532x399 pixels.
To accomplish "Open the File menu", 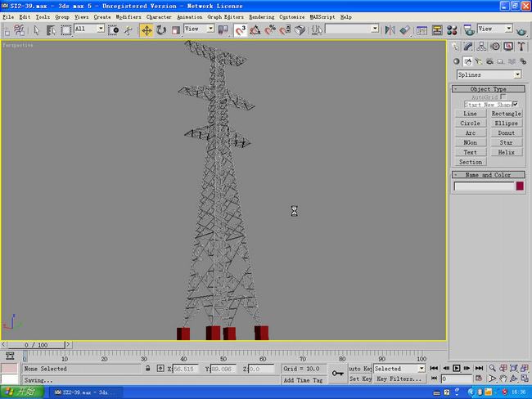I will [8, 16].
